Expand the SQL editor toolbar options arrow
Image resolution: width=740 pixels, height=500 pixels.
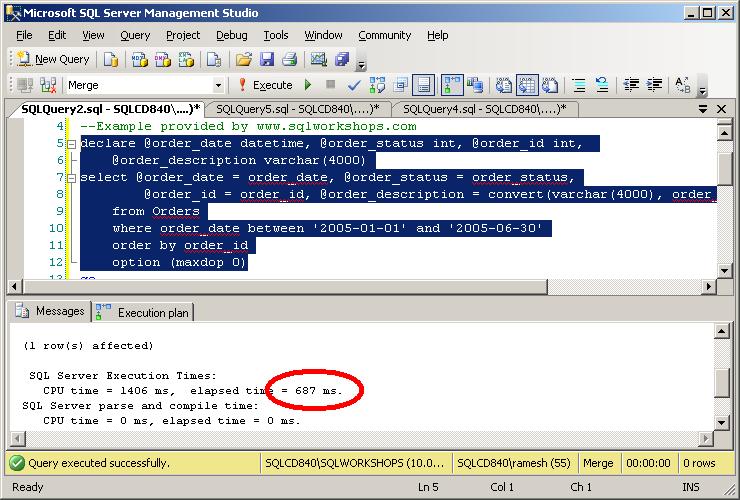coord(702,90)
